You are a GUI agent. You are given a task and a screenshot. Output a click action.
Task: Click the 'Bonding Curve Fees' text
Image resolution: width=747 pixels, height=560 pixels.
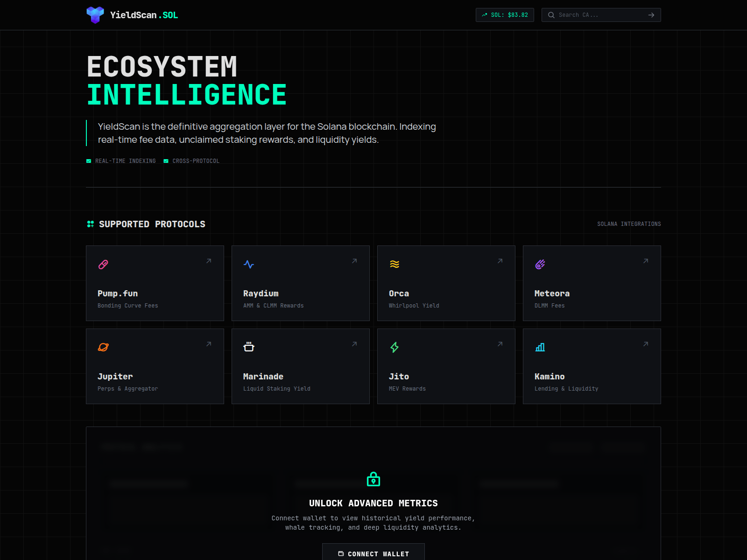[x=128, y=306]
